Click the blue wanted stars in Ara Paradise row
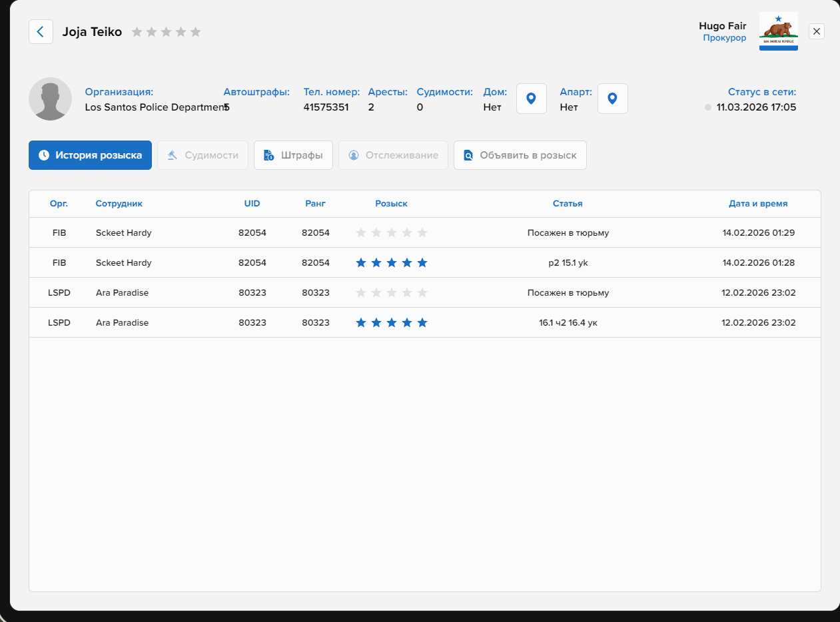Screen dimensions: 840x622 click(x=391, y=323)
